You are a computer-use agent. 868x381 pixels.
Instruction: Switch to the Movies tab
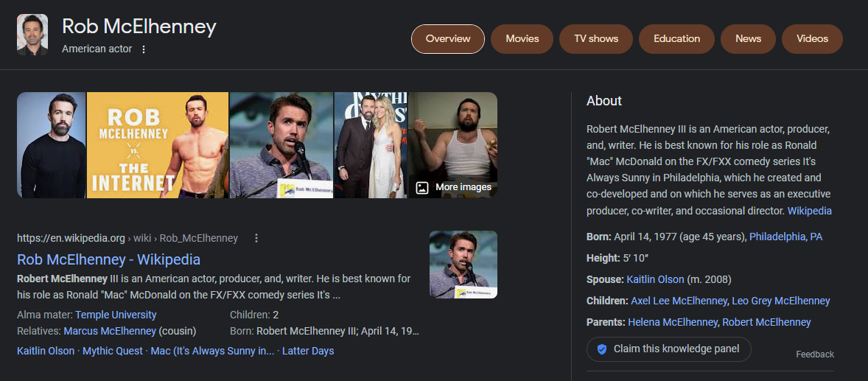pyautogui.click(x=522, y=39)
